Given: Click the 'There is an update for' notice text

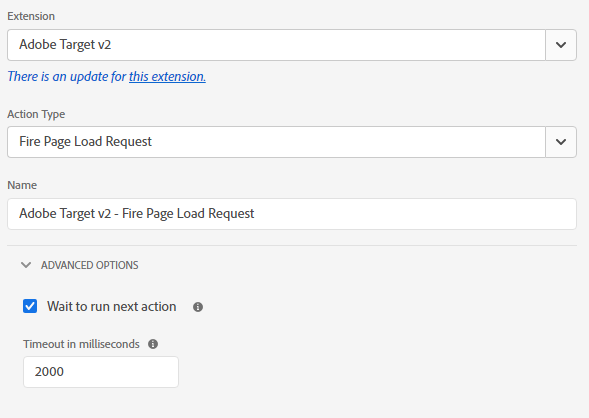Looking at the screenshot, I should point(67,77).
